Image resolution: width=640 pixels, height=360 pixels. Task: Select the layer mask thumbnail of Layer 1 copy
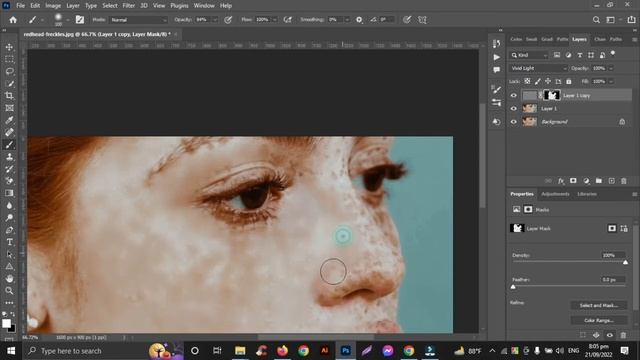552,96
